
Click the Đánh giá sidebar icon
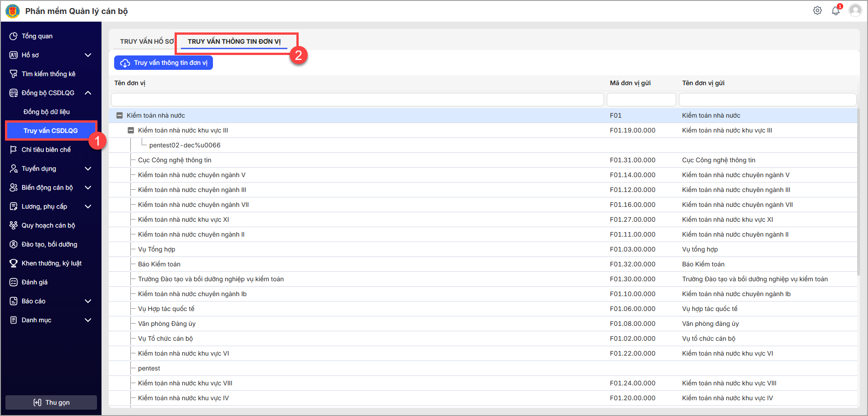[x=14, y=282]
